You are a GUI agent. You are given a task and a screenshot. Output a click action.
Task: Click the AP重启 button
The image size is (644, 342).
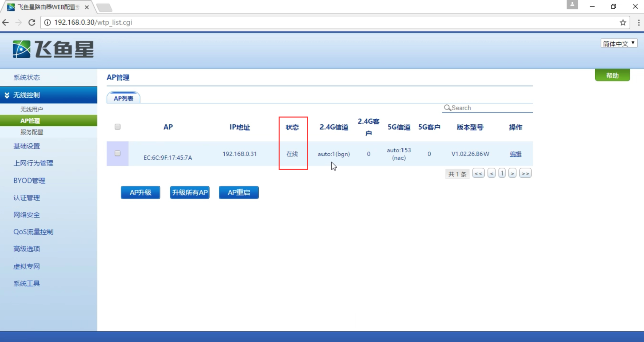pyautogui.click(x=238, y=192)
